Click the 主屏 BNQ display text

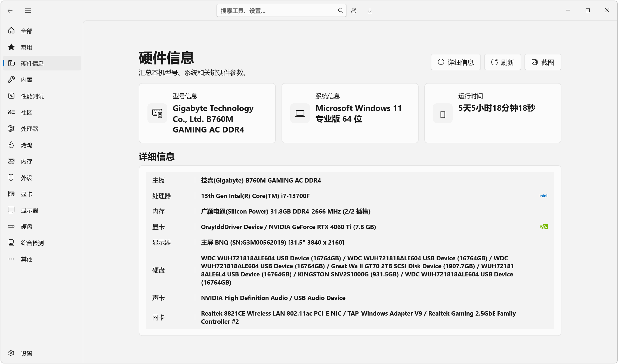(x=273, y=242)
